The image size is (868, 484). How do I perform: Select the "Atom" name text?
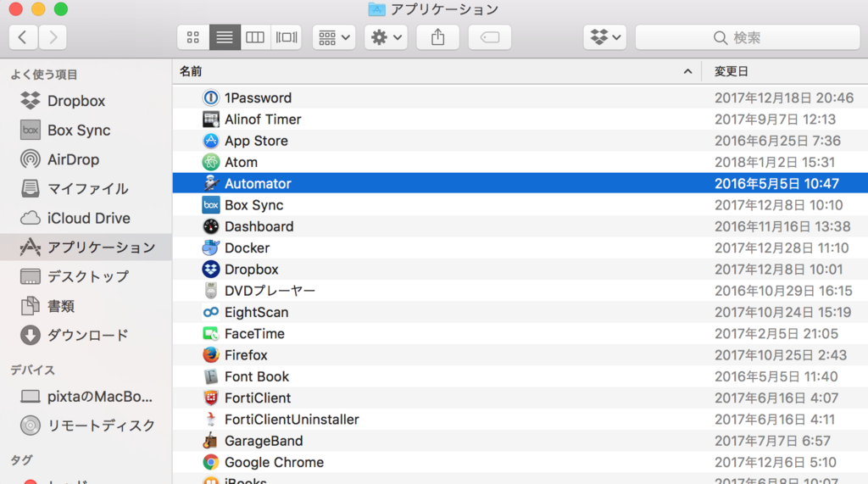241,162
